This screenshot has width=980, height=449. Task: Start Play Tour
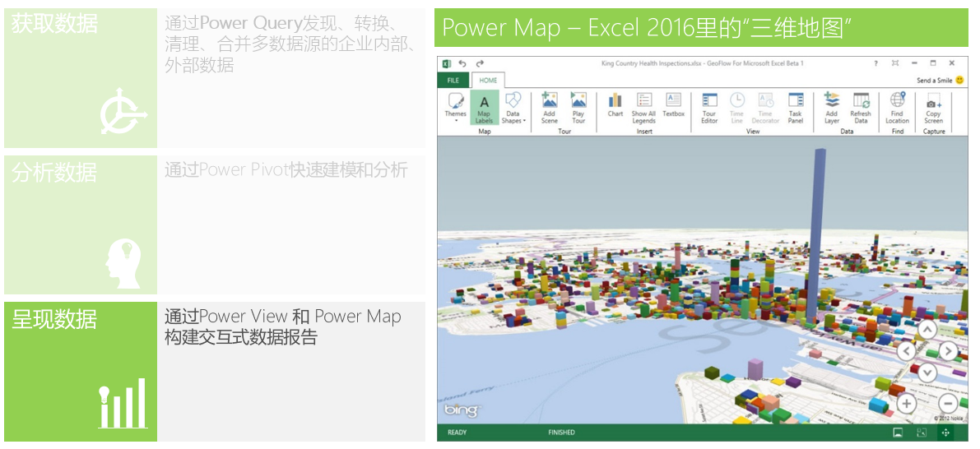[x=578, y=107]
